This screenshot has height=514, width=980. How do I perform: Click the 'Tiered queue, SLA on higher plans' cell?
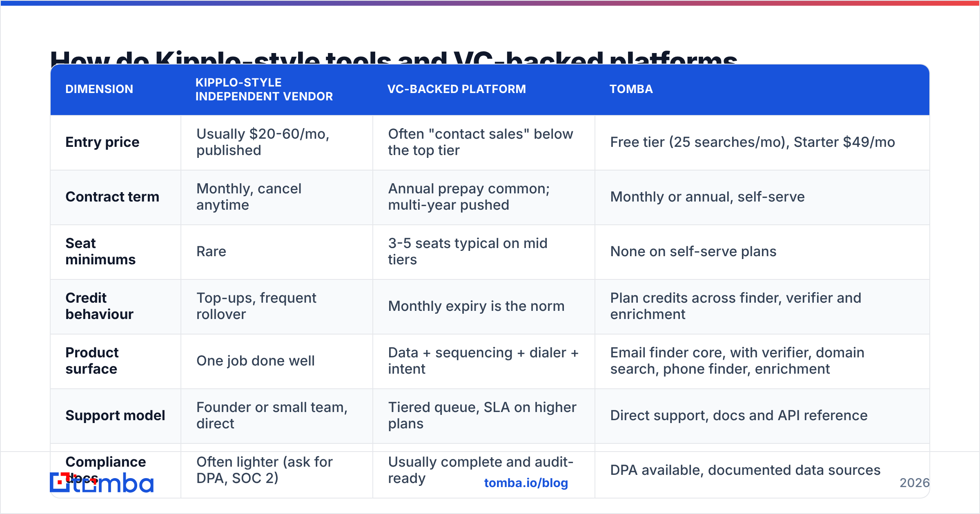pos(484,416)
